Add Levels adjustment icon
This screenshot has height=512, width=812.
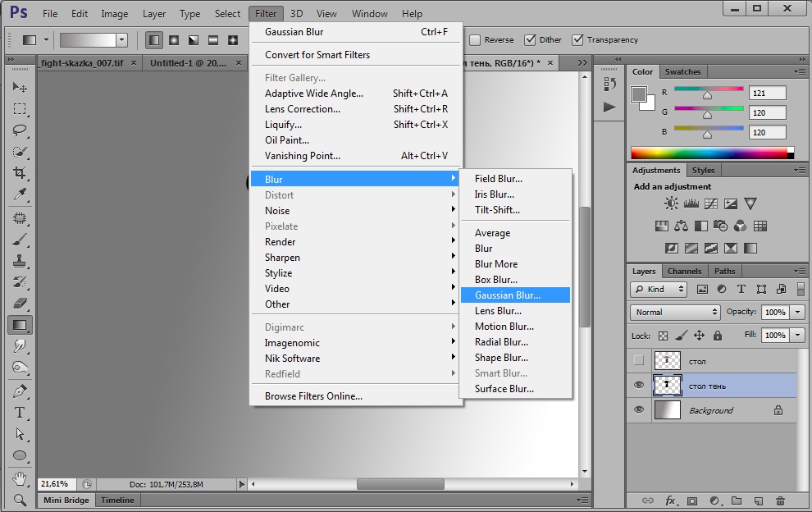tap(691, 203)
